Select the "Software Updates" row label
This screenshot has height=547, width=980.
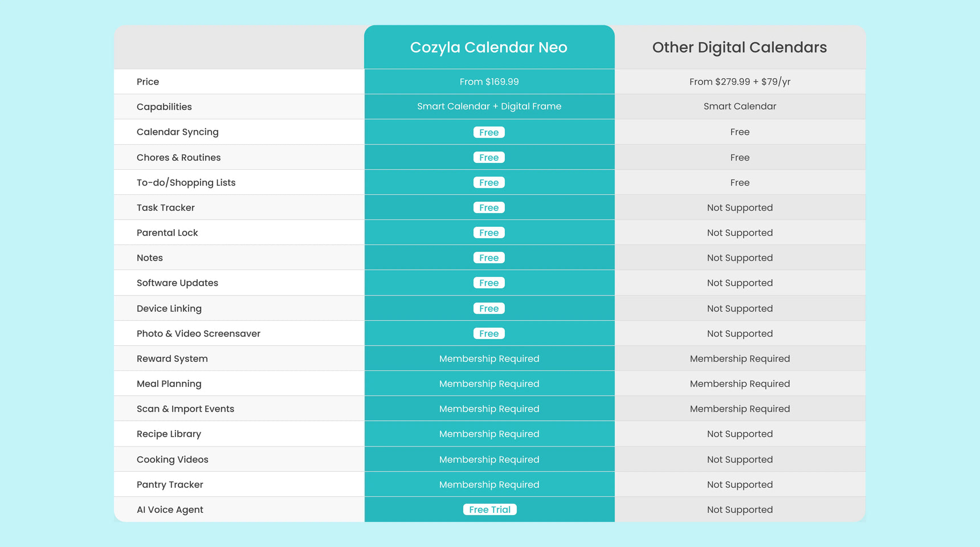coord(177,283)
